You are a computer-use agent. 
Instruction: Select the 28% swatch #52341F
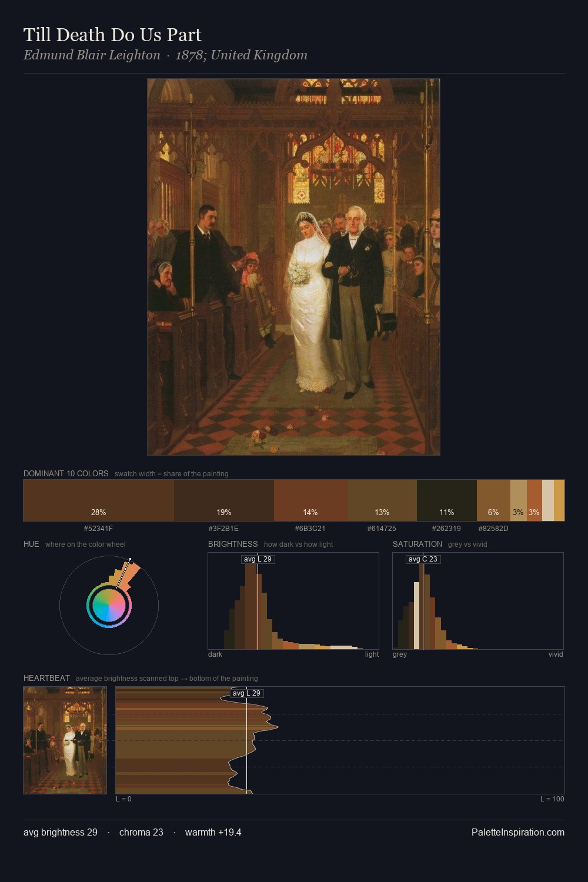click(99, 500)
